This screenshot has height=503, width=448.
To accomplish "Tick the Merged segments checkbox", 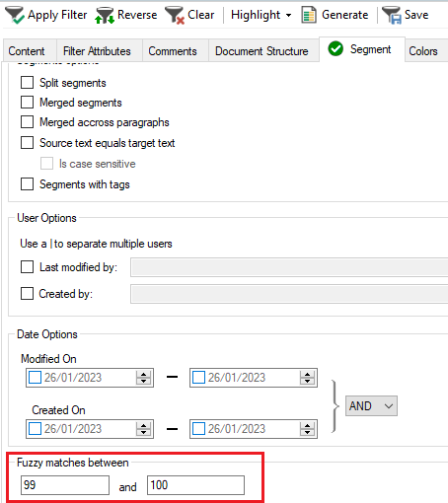I will point(27,103).
